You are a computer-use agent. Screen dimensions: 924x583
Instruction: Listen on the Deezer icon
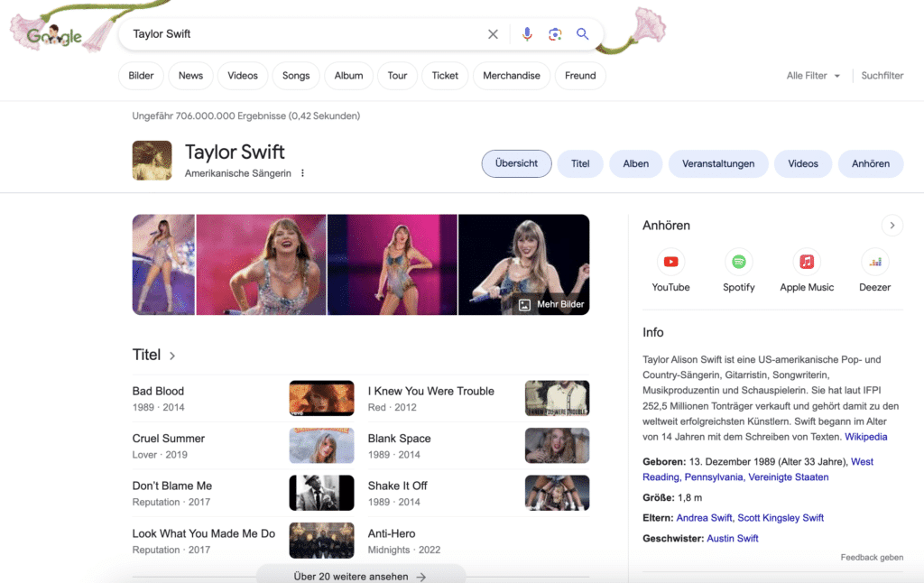pyautogui.click(x=875, y=262)
